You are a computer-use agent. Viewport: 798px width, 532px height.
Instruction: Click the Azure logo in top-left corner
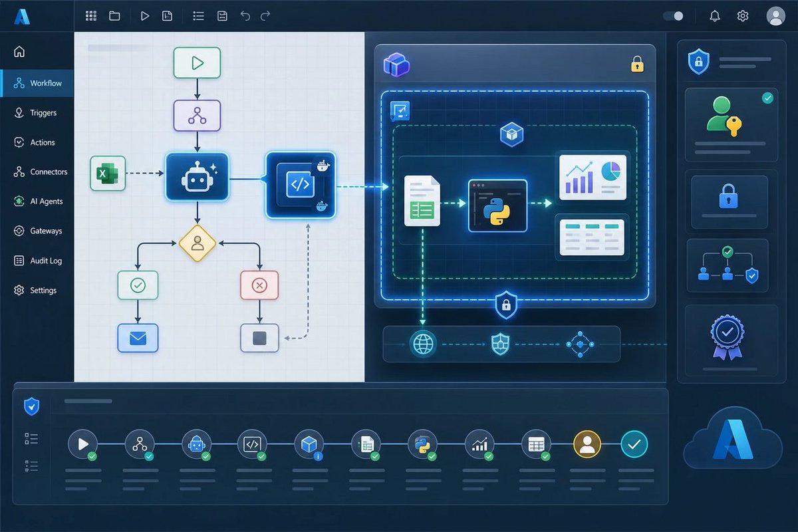pos(21,16)
